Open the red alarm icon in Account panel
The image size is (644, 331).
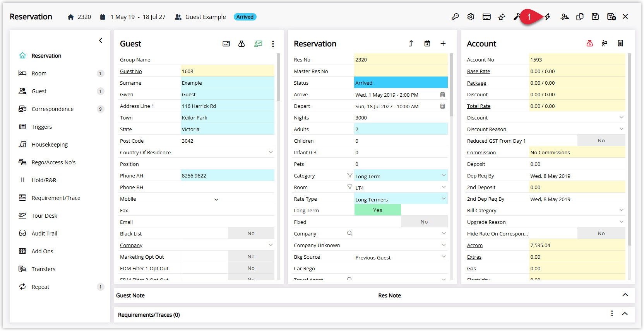(x=590, y=44)
